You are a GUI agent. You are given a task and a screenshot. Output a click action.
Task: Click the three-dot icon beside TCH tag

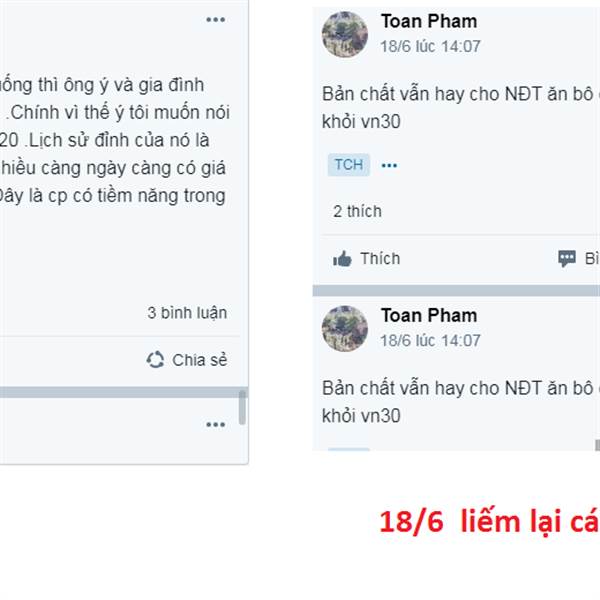389,165
